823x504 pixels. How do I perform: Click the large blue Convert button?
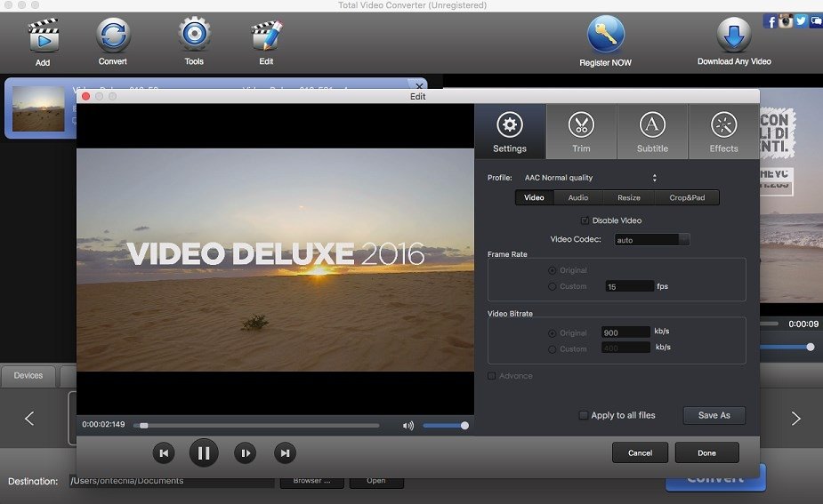pos(715,478)
